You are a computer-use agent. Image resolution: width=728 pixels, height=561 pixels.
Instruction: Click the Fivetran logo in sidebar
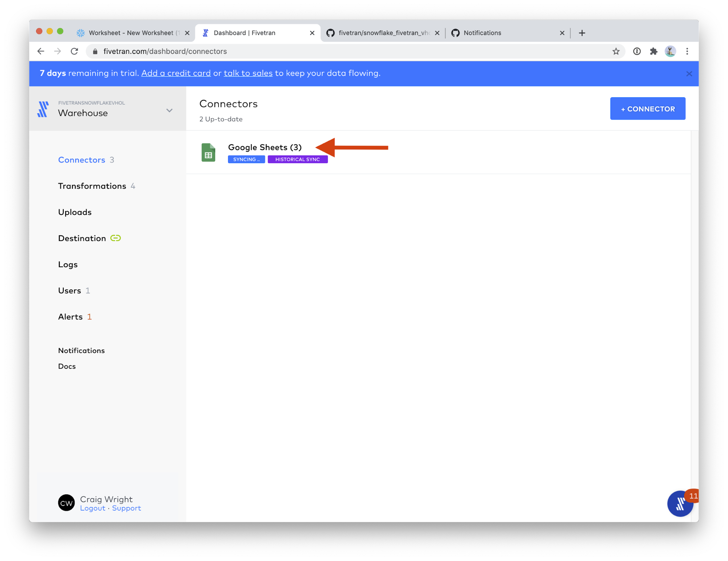(x=43, y=109)
